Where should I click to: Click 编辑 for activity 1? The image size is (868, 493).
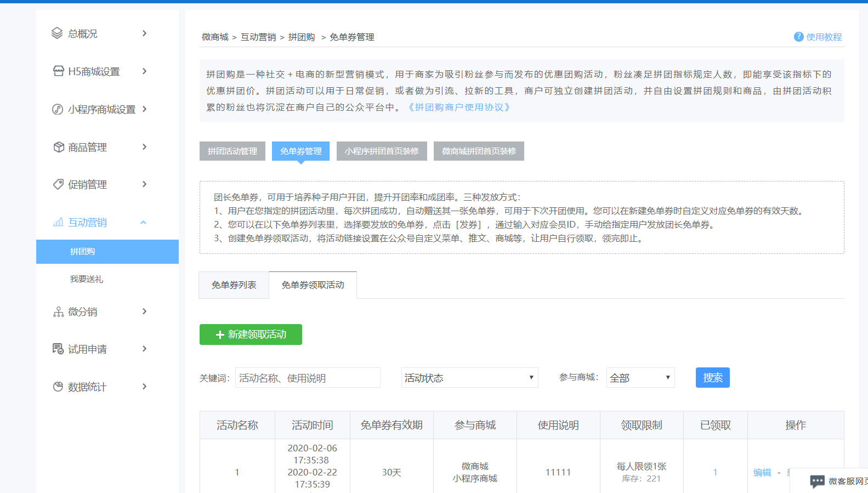762,472
